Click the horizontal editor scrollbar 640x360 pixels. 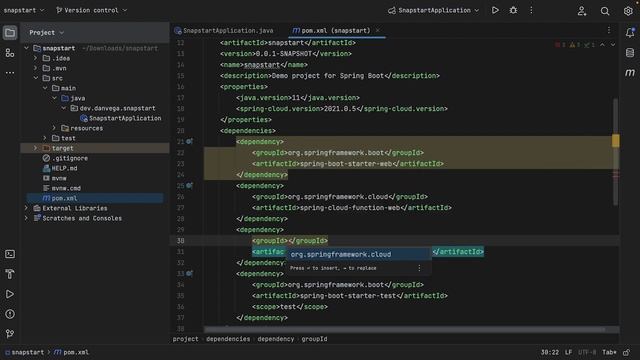click(x=404, y=329)
